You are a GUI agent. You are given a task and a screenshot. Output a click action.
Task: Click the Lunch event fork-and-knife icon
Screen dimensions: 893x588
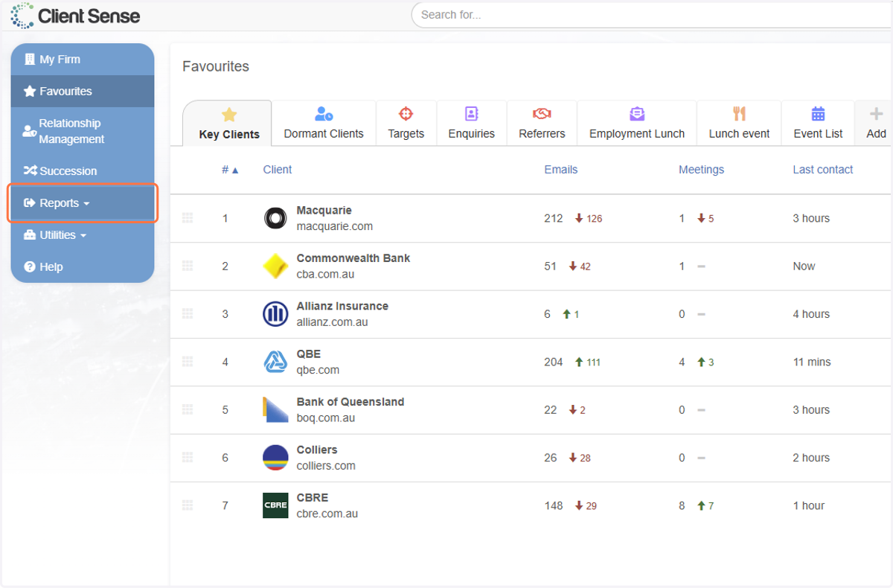pyautogui.click(x=739, y=114)
